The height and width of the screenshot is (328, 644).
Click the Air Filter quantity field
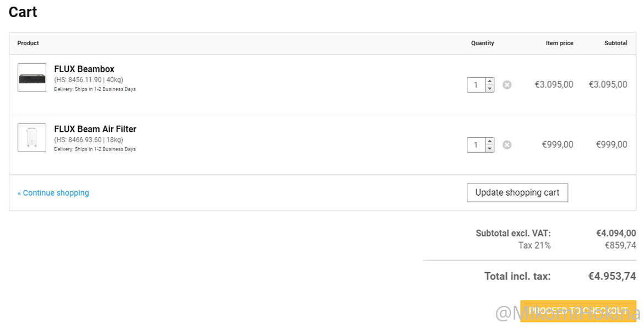coord(476,145)
